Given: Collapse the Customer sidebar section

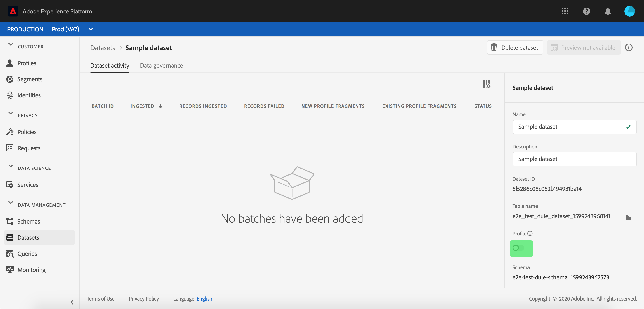Looking at the screenshot, I should tap(11, 44).
